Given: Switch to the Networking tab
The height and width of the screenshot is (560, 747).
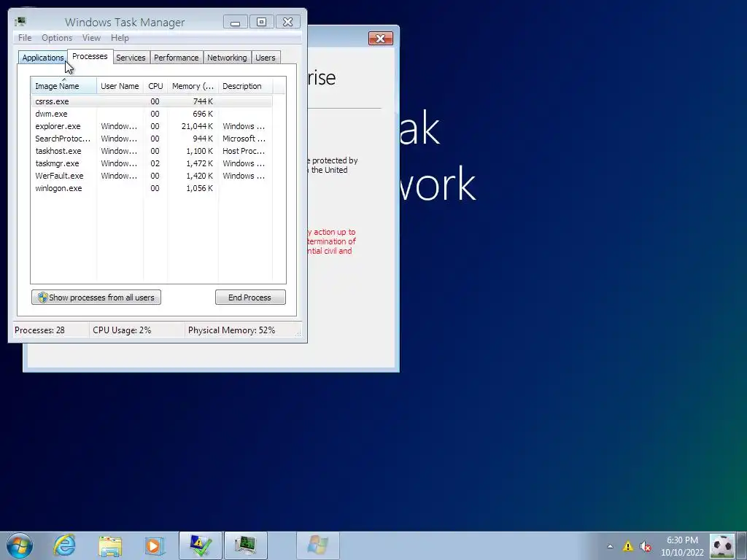Looking at the screenshot, I should [x=227, y=58].
